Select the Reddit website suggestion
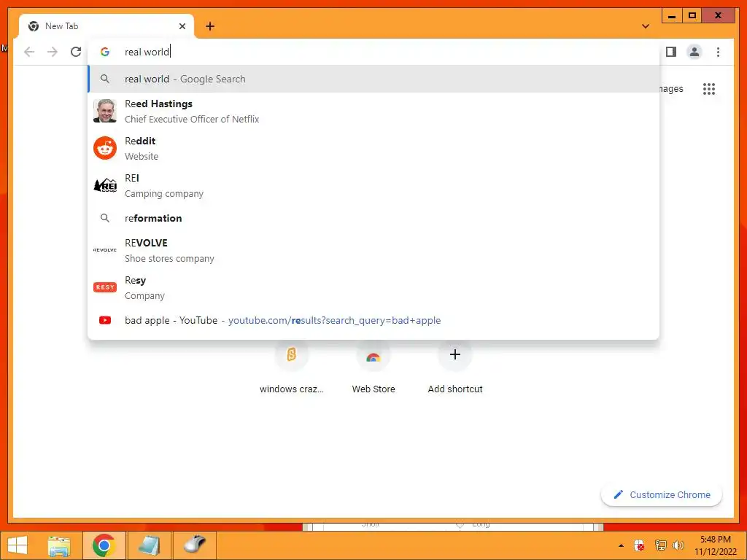Viewport: 747px width, 560px height. pyautogui.click(x=374, y=148)
